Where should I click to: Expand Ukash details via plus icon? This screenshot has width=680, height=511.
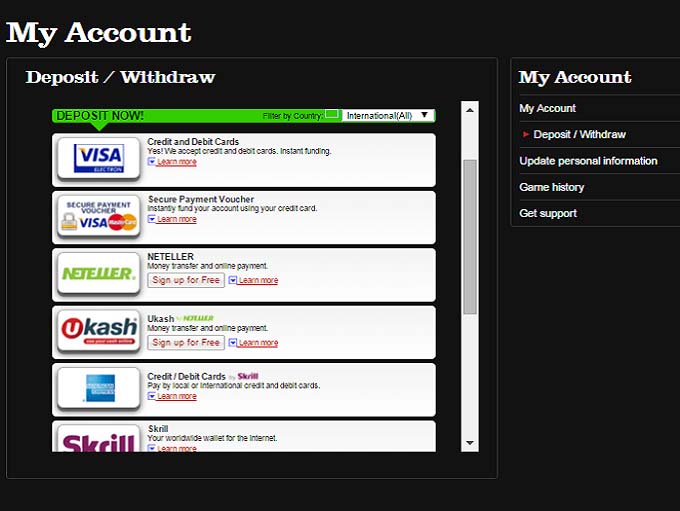point(233,343)
